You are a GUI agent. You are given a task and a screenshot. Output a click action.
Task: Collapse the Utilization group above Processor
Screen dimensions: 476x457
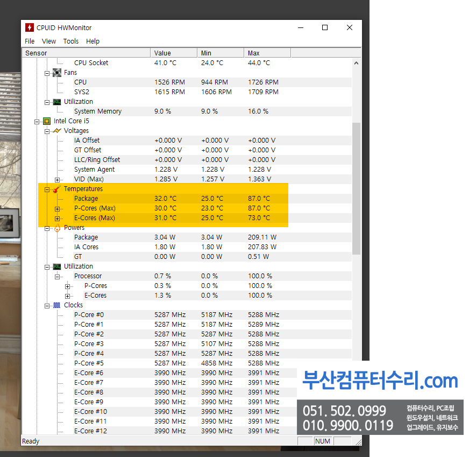(47, 267)
